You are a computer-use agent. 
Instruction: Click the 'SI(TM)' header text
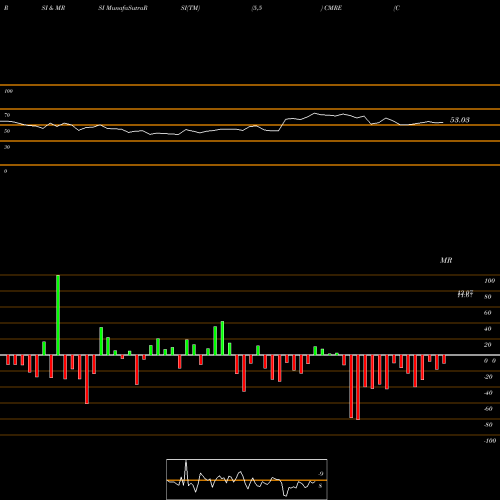tap(190, 8)
